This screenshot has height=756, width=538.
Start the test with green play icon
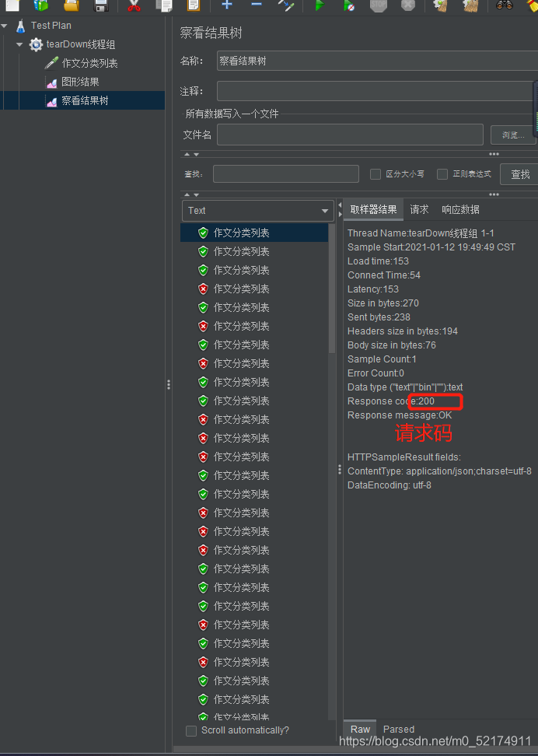coord(319,5)
